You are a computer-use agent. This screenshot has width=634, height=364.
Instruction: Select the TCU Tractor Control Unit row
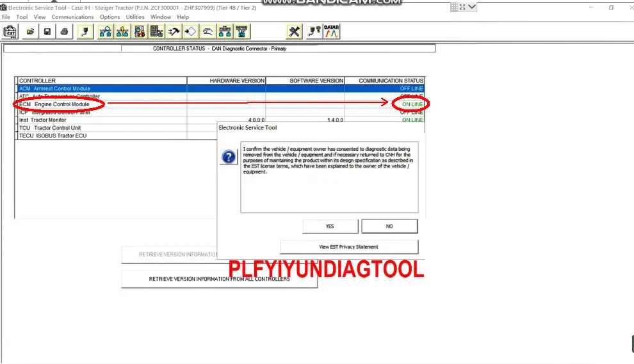[x=117, y=128]
